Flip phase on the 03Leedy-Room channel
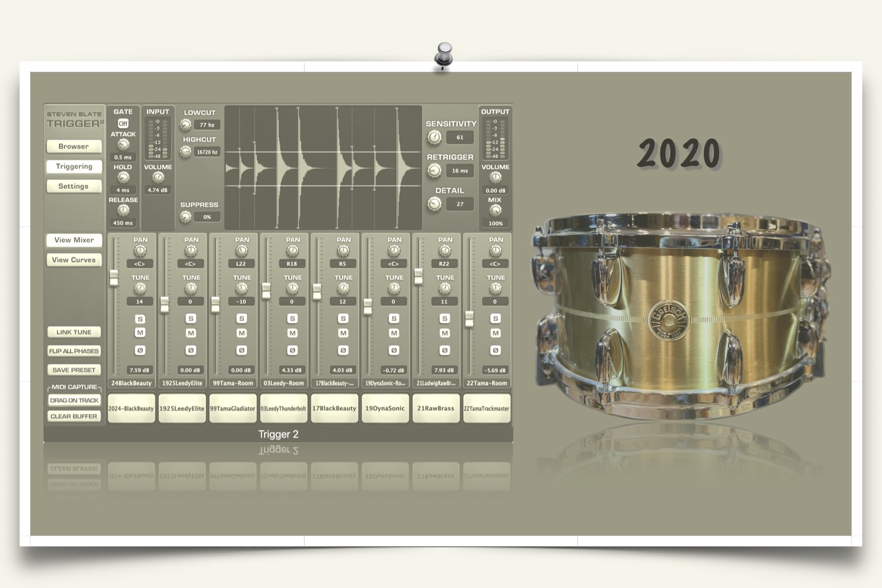882x588 pixels. click(x=292, y=350)
